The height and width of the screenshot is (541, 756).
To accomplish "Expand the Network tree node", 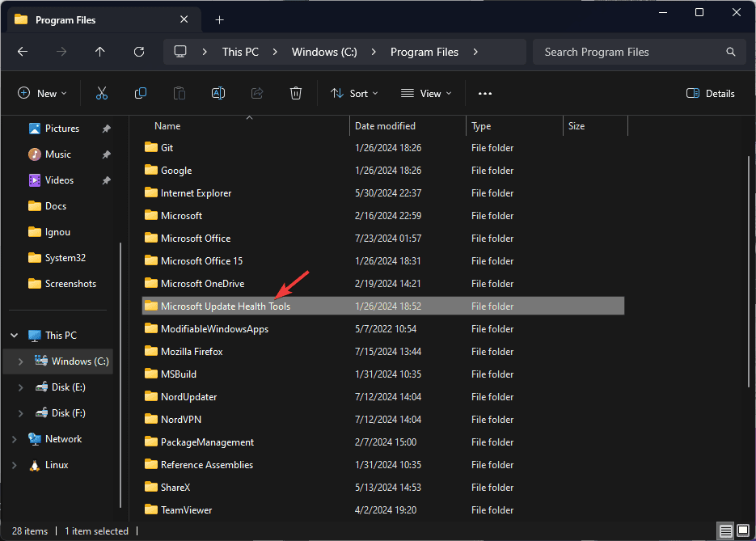I will click(x=15, y=439).
